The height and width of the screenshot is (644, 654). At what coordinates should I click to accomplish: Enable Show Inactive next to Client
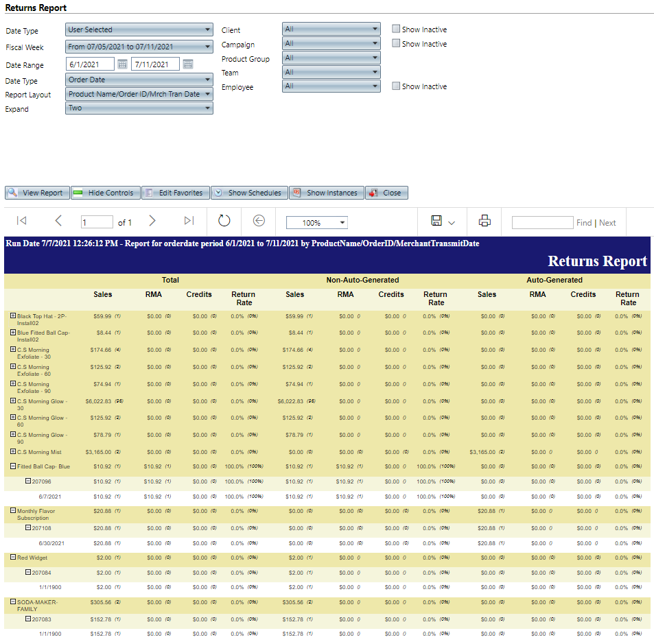396,29
